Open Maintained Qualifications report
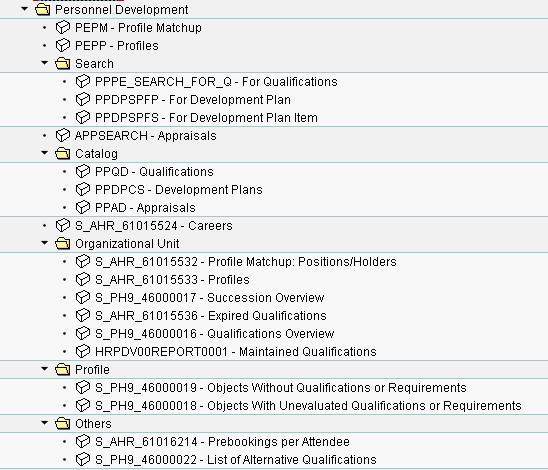Image resolution: width=548 pixels, height=470 pixels. (236, 352)
